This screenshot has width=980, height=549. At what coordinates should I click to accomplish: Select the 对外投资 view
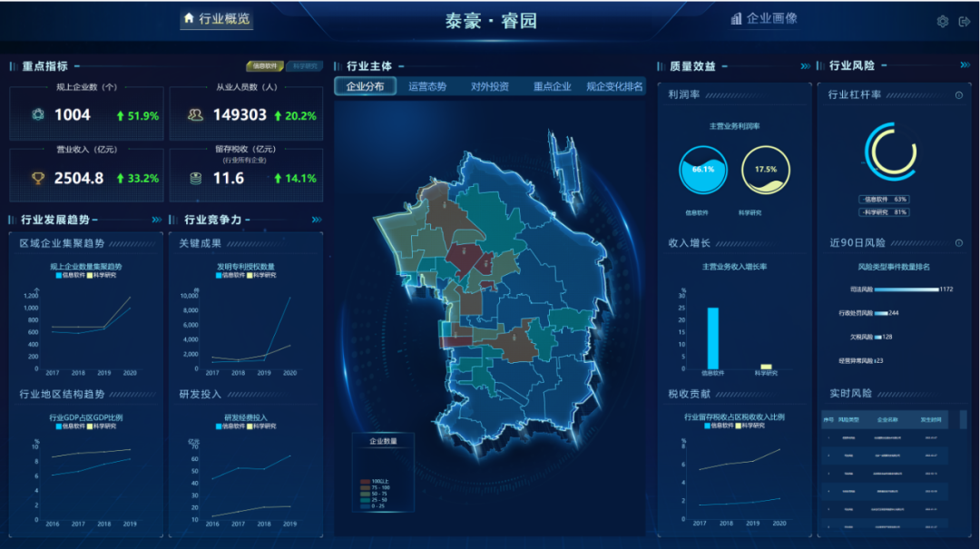[x=492, y=86]
